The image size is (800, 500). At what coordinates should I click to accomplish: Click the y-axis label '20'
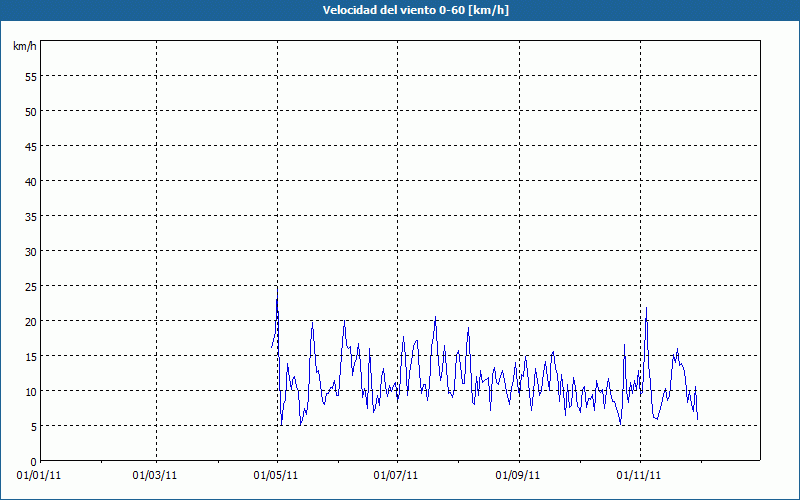[x=31, y=321]
